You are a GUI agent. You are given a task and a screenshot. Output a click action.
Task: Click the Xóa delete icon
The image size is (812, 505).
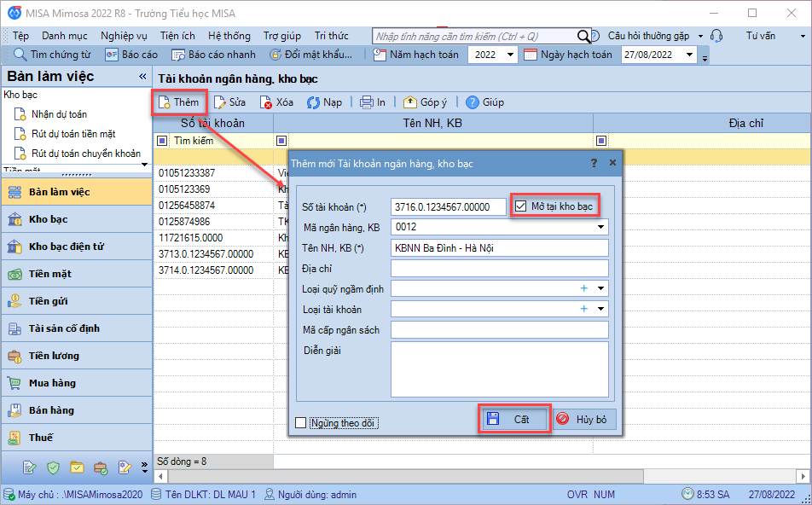pos(267,102)
